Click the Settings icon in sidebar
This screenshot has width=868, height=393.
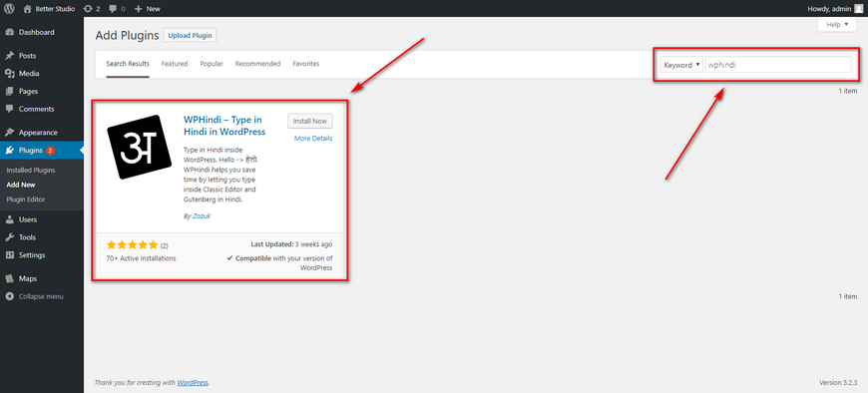click(9, 255)
